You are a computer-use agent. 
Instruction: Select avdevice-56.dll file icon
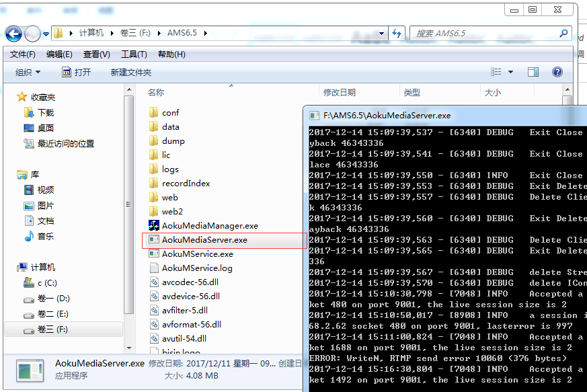pos(154,296)
